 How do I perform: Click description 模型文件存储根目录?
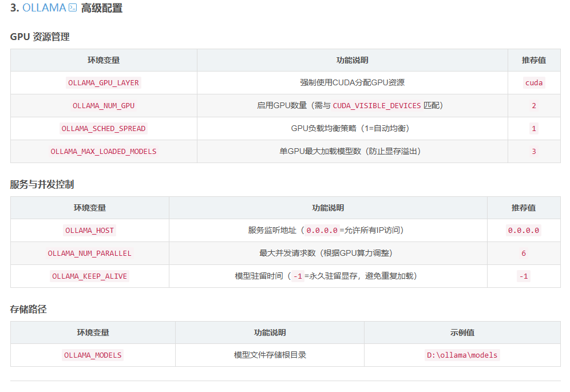click(x=270, y=355)
